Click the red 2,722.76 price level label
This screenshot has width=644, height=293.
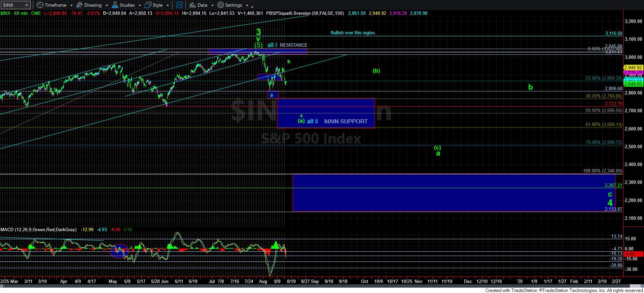pos(614,104)
